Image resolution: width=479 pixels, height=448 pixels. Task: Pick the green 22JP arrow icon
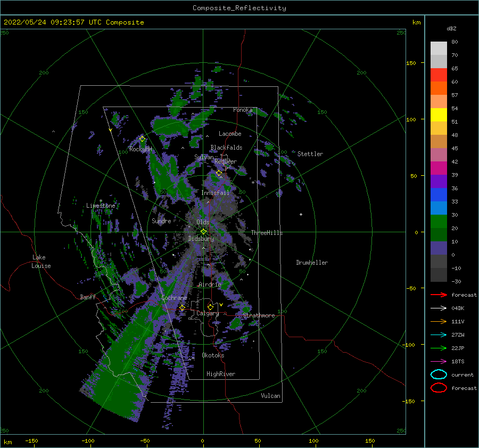pos(439,348)
